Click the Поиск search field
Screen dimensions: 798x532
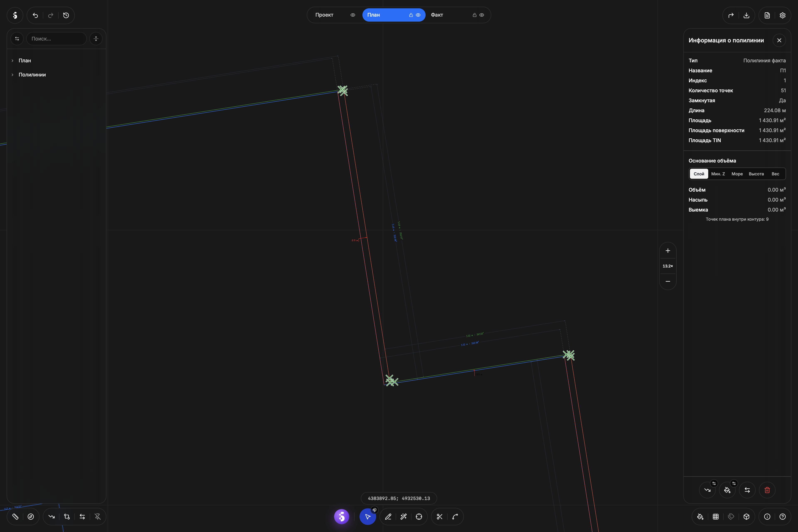coord(56,39)
